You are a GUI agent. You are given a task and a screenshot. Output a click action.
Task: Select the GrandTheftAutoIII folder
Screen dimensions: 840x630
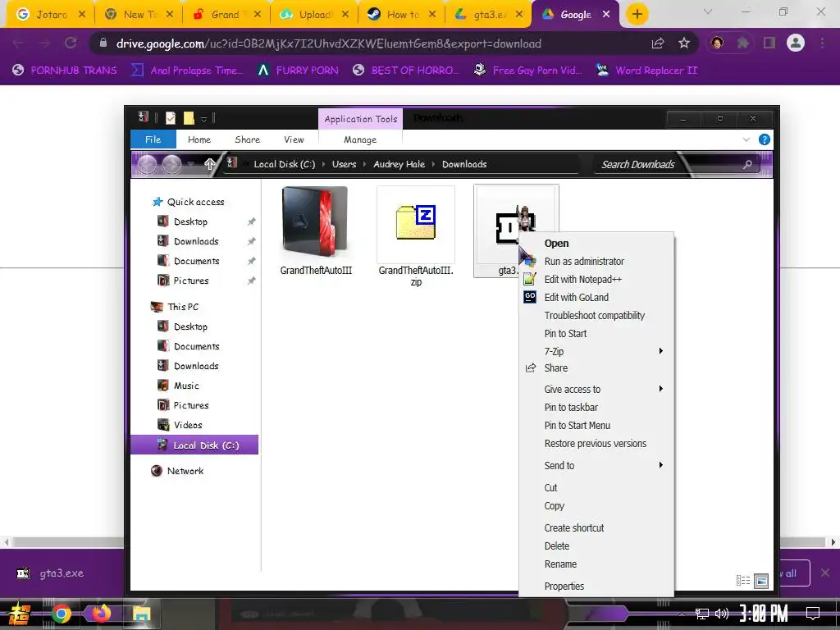point(316,231)
